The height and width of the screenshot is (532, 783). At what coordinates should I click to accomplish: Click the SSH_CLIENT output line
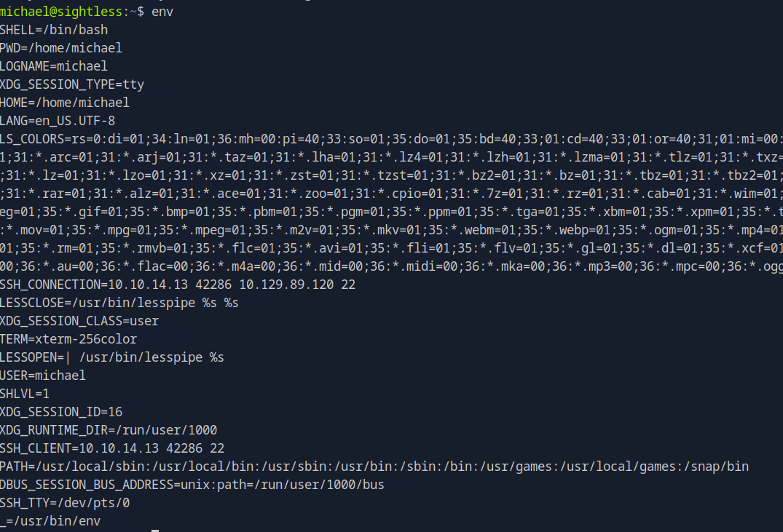(112, 448)
